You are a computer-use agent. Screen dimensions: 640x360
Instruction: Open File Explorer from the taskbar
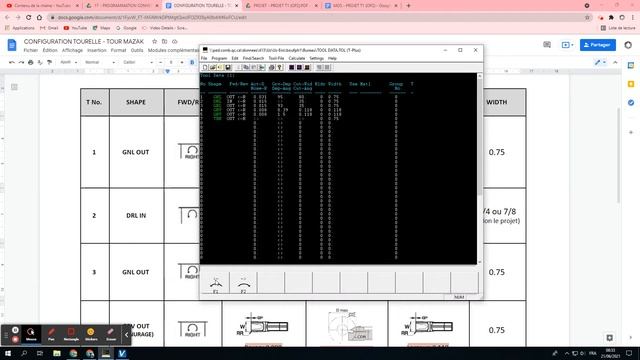(x=57, y=353)
